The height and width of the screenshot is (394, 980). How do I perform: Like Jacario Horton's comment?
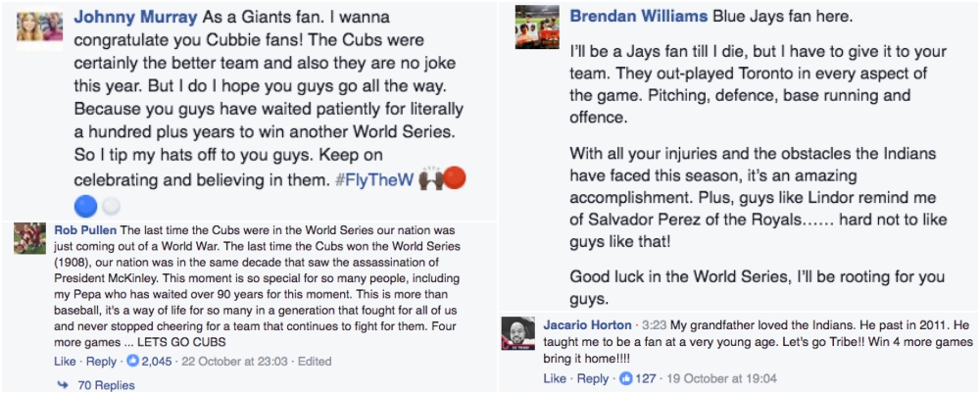point(555,378)
